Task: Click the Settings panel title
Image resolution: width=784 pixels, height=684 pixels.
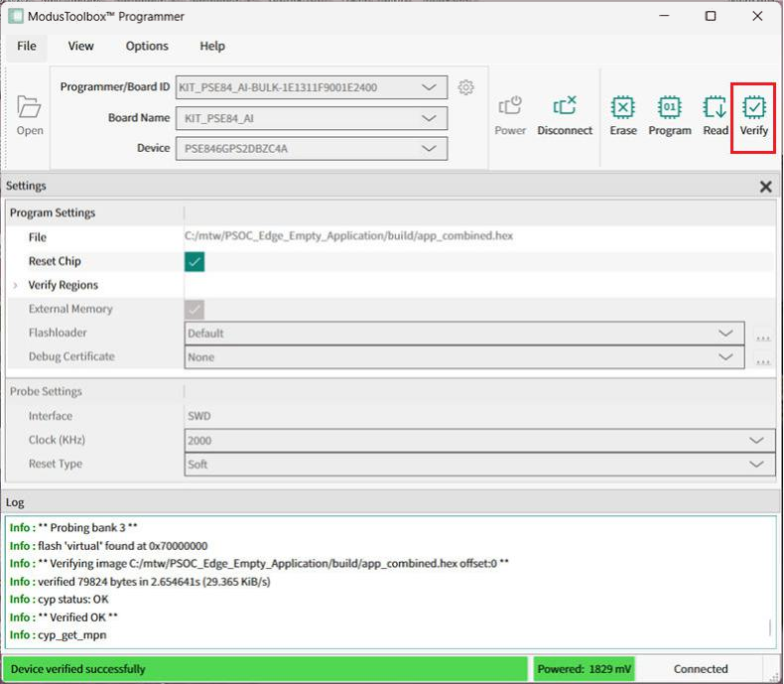Action: pyautogui.click(x=26, y=186)
